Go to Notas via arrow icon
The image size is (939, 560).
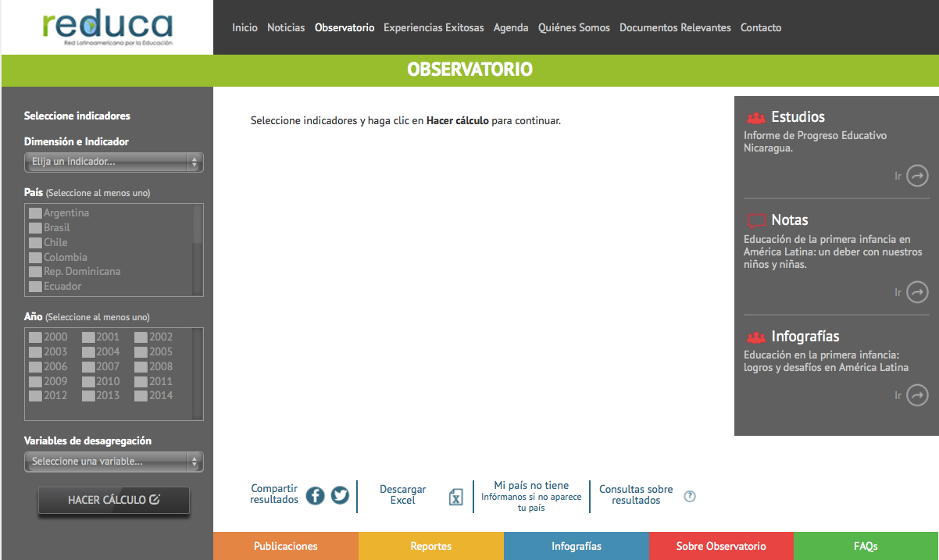point(917,292)
